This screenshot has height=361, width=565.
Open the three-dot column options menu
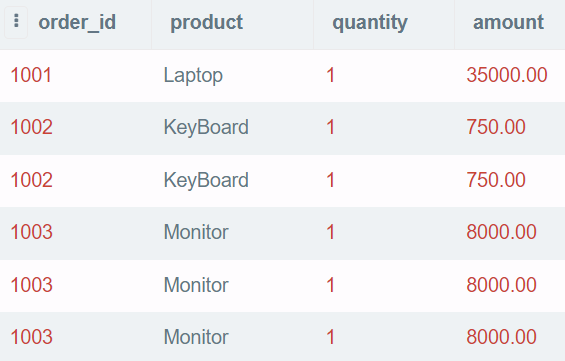pos(16,22)
